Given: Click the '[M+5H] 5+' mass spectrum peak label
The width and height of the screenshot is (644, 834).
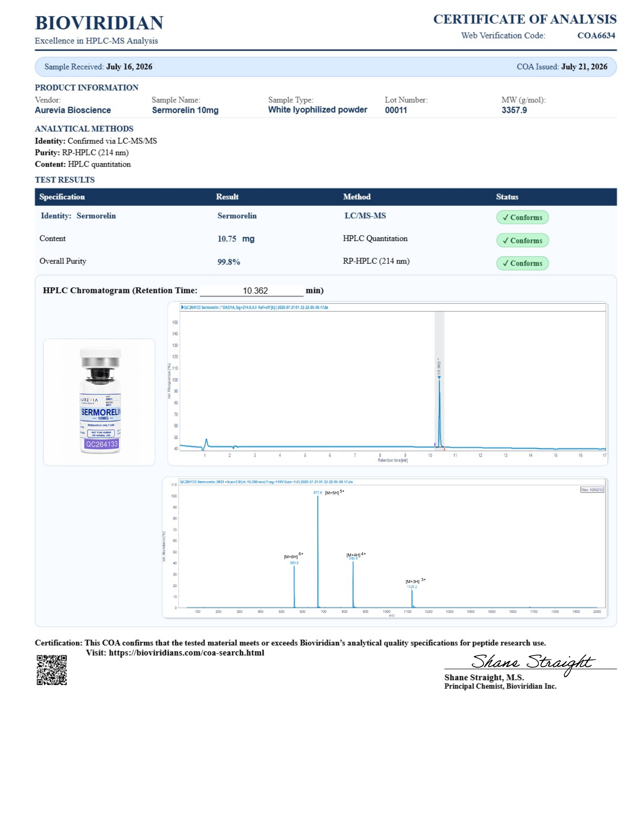Looking at the screenshot, I should point(335,492).
